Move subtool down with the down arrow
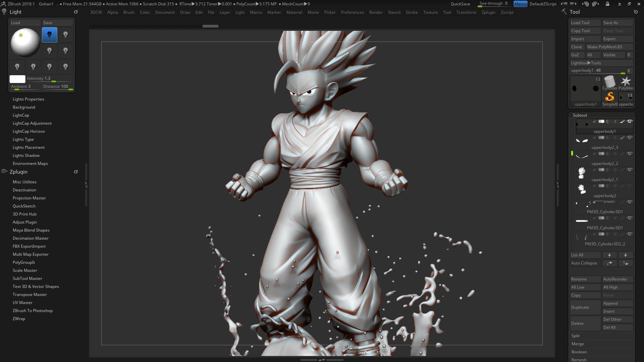644x362 pixels. click(626, 255)
